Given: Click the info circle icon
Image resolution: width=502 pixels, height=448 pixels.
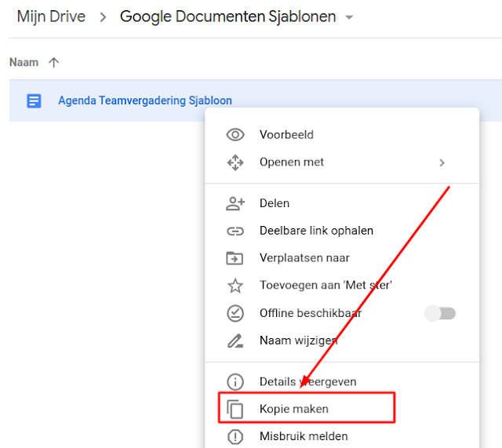Looking at the screenshot, I should tap(235, 382).
